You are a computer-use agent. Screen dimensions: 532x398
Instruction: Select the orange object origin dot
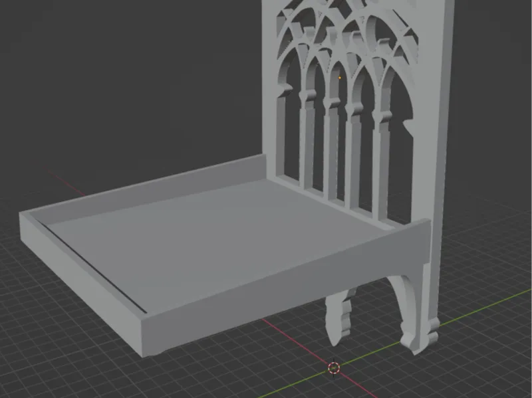tap(340, 78)
